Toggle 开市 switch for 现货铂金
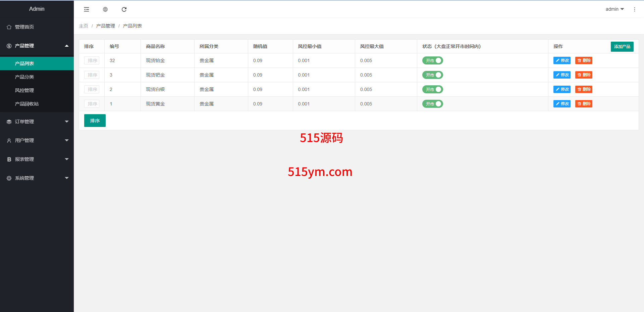The width and height of the screenshot is (644, 312). click(x=432, y=60)
